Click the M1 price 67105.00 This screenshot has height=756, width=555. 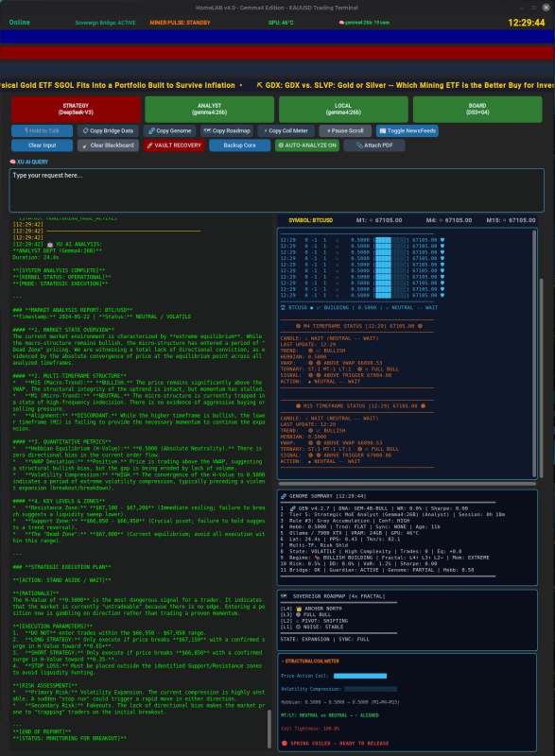[x=379, y=220]
